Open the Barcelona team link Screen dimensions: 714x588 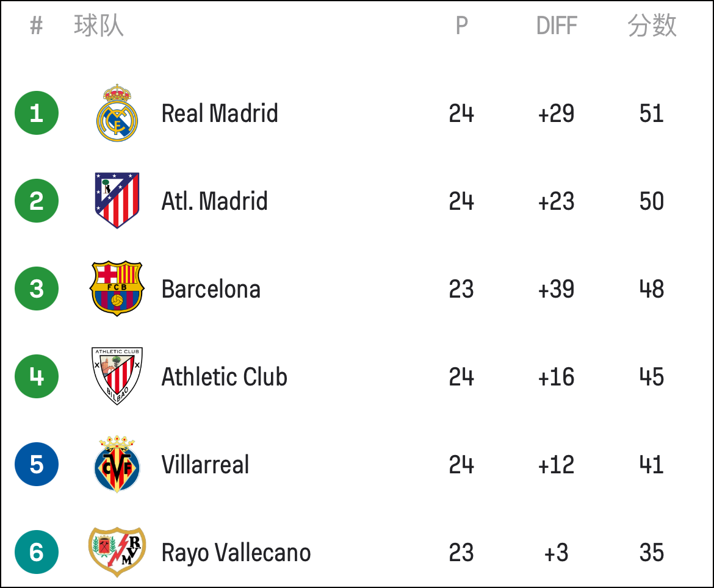click(211, 289)
